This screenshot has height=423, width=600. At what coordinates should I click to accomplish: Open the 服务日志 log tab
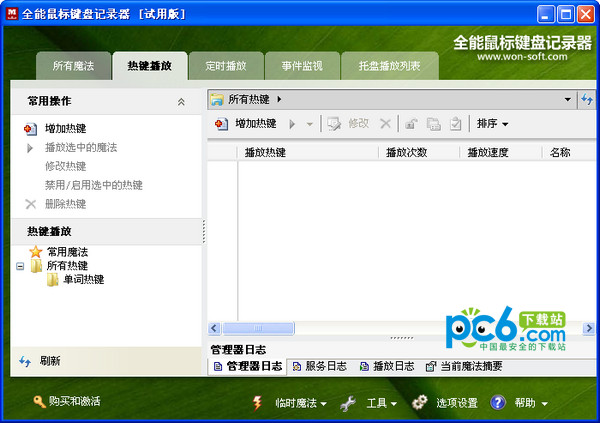click(320, 366)
